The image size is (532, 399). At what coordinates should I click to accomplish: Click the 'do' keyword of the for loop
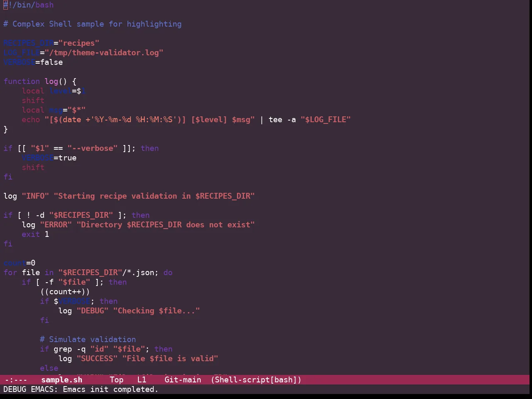(x=168, y=273)
